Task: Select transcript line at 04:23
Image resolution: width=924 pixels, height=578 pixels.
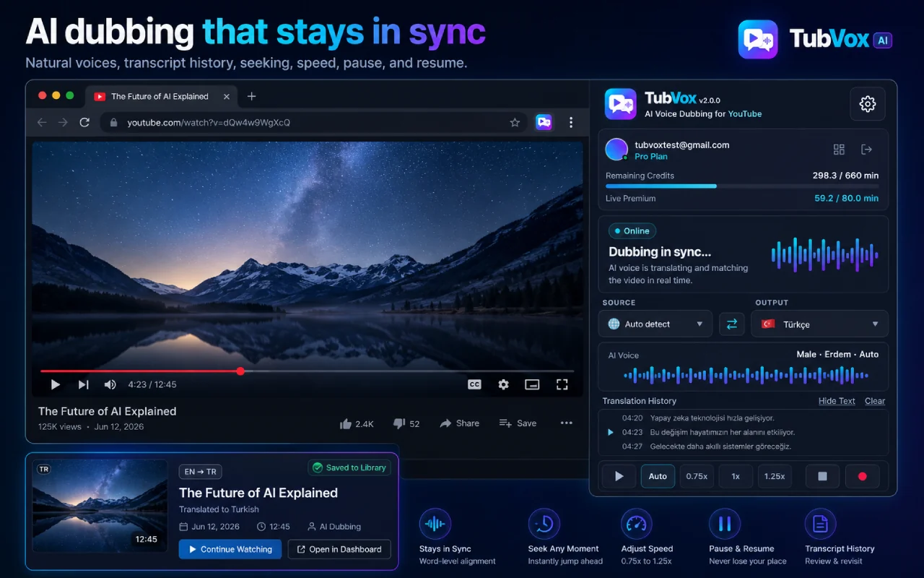Action: point(708,432)
